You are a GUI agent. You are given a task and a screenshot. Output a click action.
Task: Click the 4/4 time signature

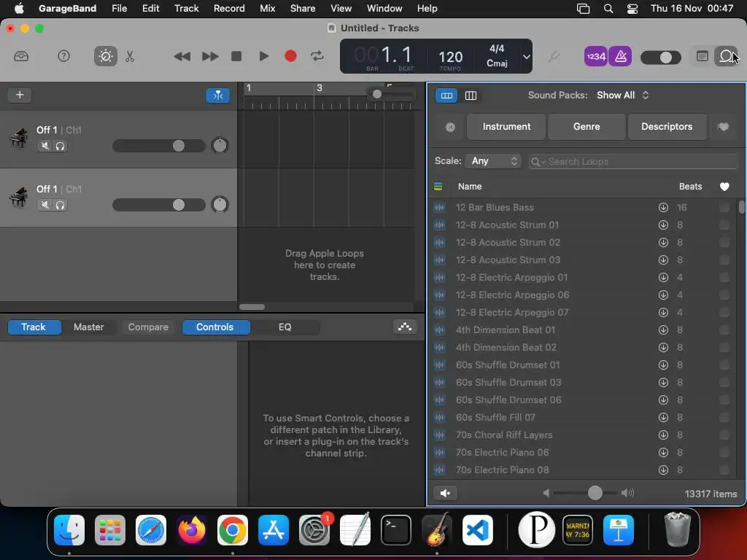click(x=497, y=49)
